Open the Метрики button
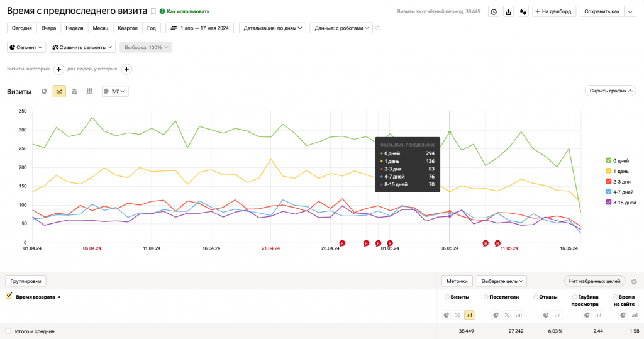644x339 pixels. coord(457,281)
